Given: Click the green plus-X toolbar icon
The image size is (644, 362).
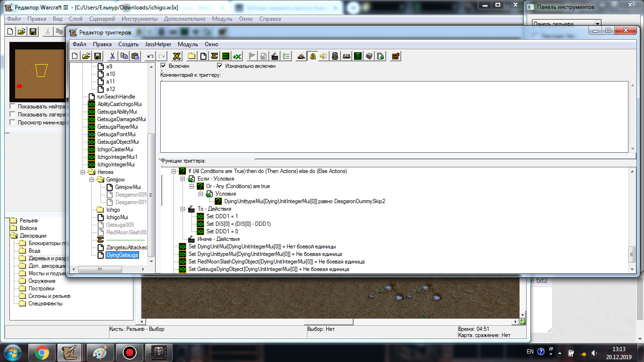Looking at the screenshot, I should tap(237, 56).
